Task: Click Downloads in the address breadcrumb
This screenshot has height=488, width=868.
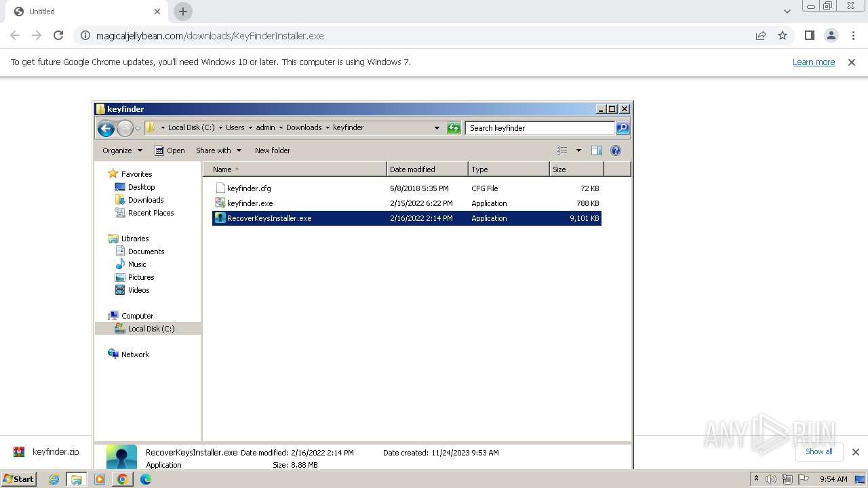Action: tap(304, 127)
